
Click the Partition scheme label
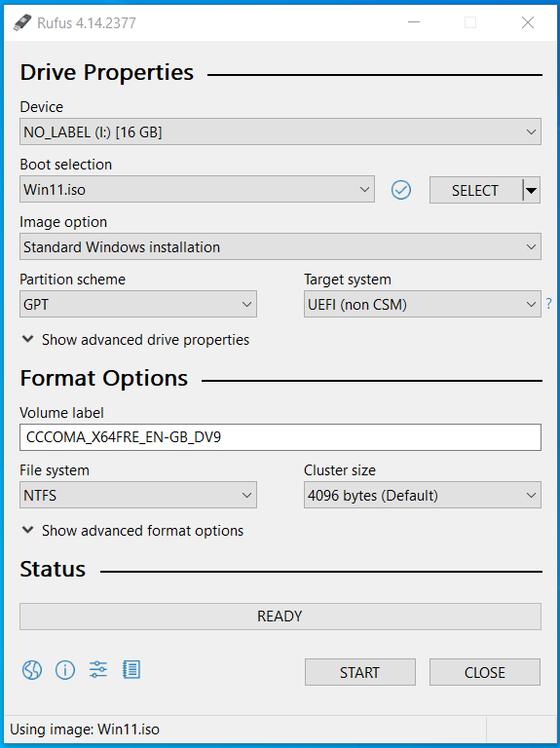[x=72, y=280]
